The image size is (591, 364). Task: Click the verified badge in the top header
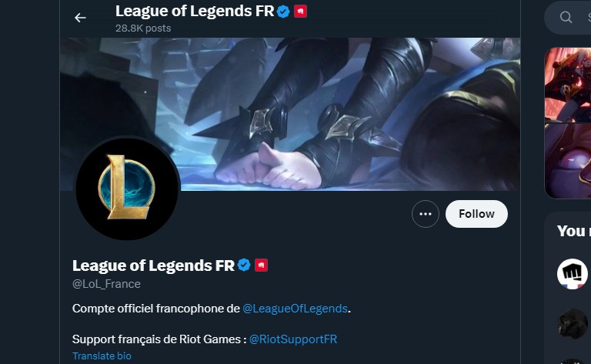coord(283,12)
